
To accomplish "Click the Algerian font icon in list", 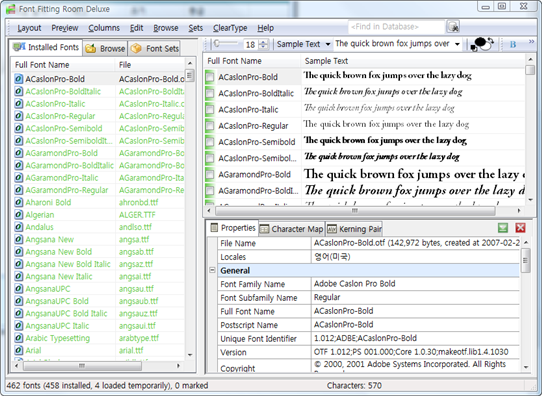I will click(x=18, y=215).
